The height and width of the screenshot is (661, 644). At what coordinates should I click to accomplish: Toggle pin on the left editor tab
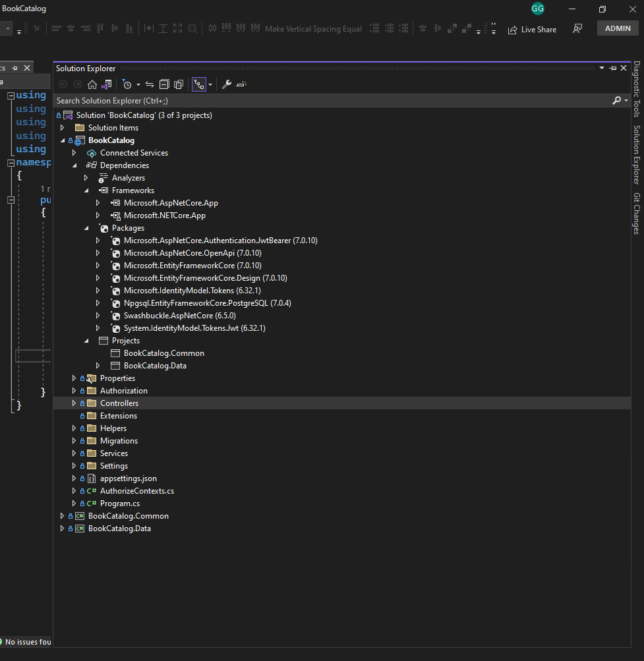click(15, 68)
